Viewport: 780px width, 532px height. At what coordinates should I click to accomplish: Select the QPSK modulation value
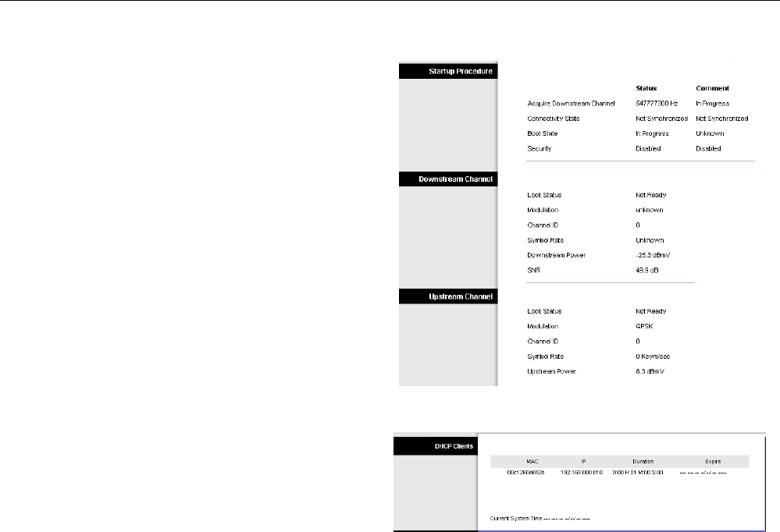(644, 326)
